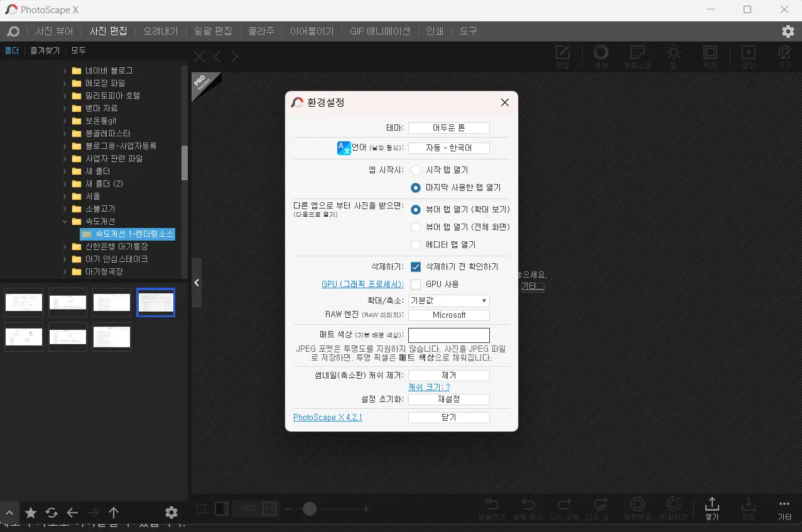
Task: Collapse the 속도개선 folder tree
Action: tap(64, 221)
